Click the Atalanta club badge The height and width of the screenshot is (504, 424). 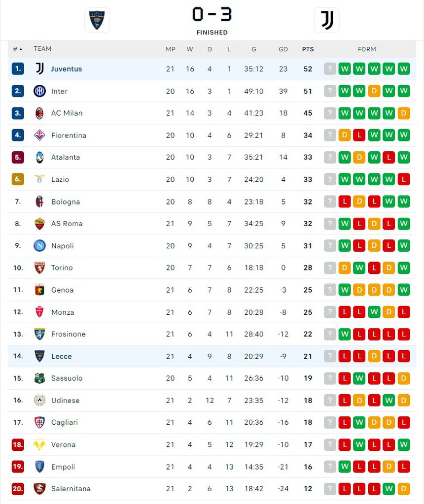point(39,157)
